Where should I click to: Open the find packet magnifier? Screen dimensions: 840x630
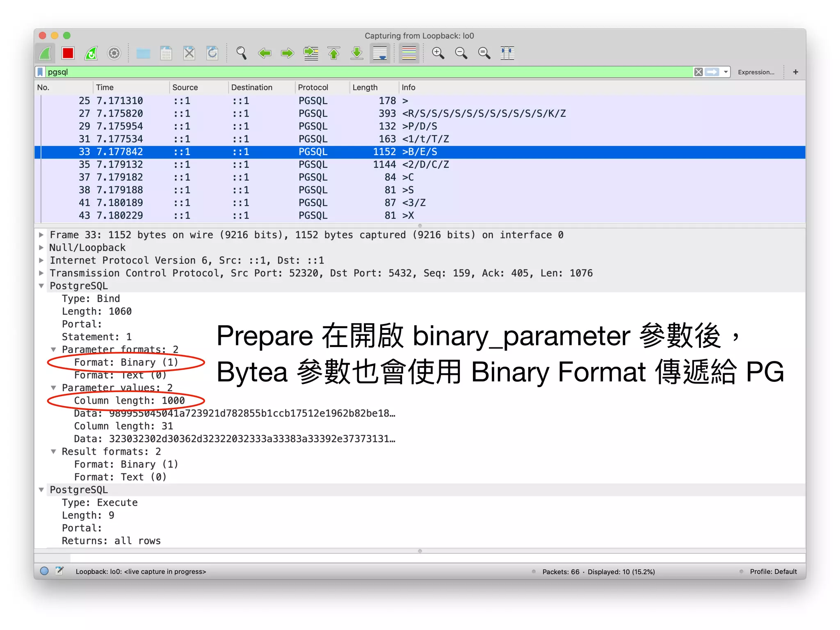pos(241,53)
